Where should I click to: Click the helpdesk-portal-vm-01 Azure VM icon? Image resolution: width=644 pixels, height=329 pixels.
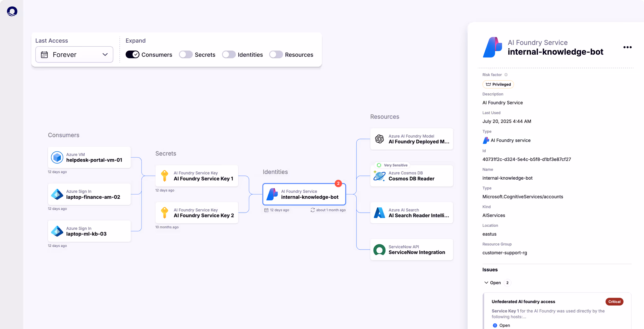tap(57, 157)
